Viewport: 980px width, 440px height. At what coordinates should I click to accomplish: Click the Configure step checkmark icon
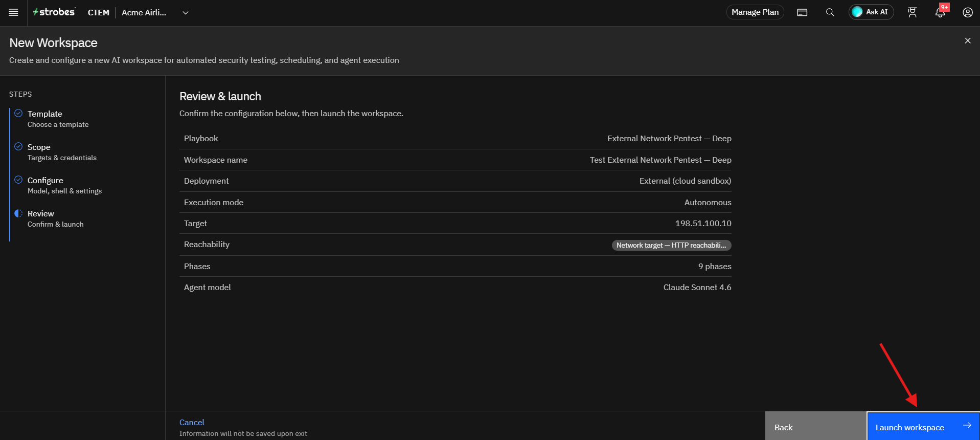(18, 180)
